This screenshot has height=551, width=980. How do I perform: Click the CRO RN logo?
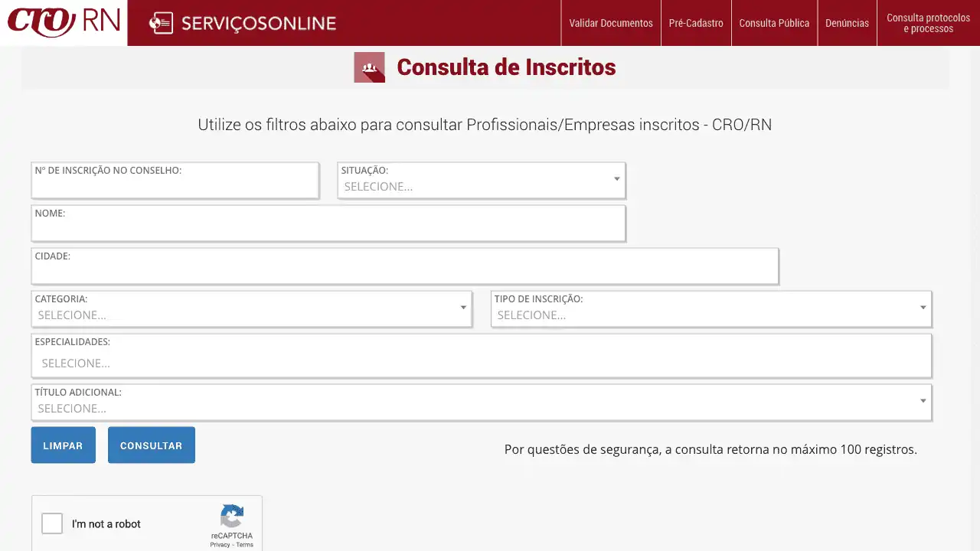pyautogui.click(x=64, y=22)
